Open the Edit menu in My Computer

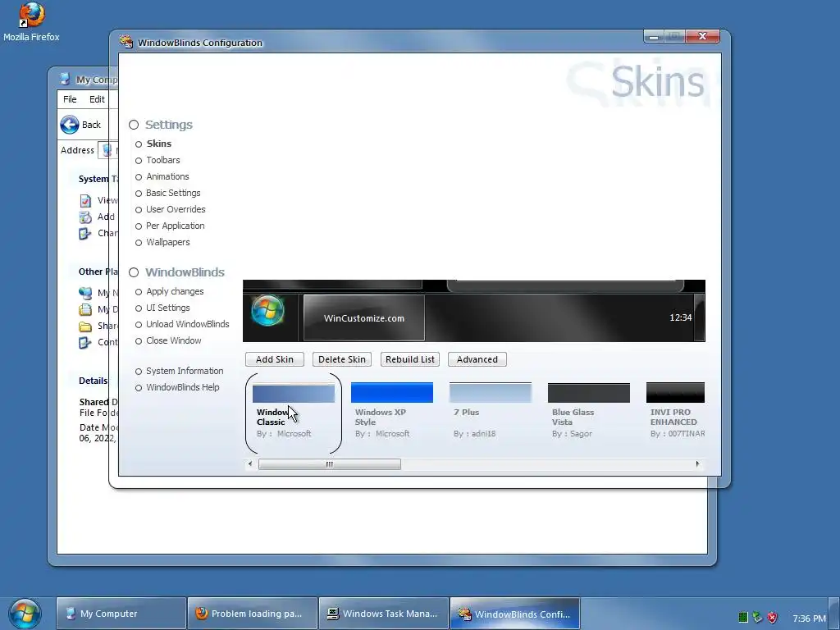(97, 99)
